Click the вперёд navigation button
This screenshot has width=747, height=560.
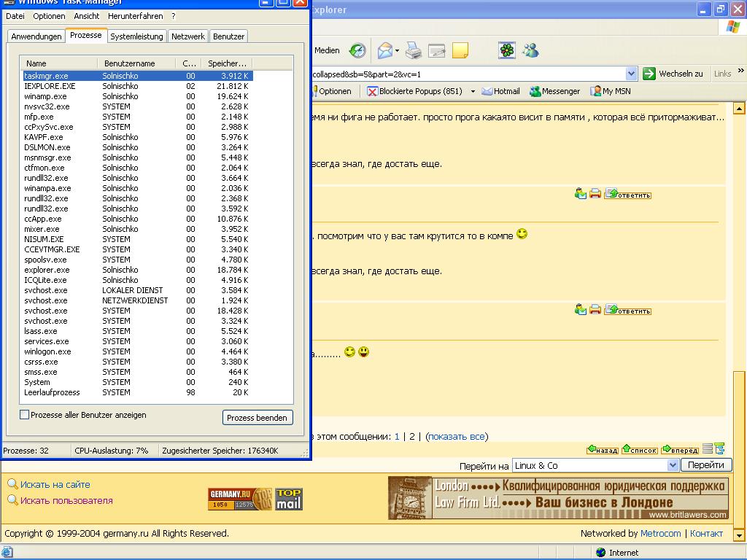point(680,449)
